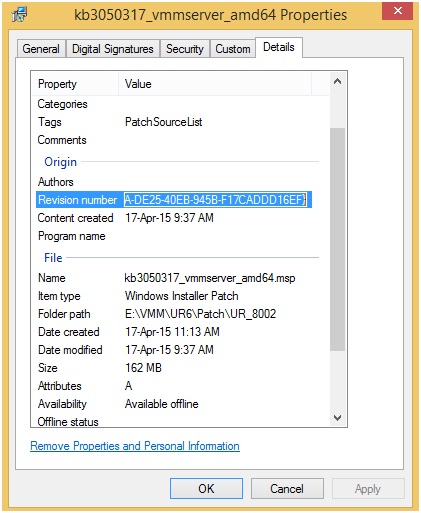Image resolution: width=421 pixels, height=513 pixels.
Task: Click the File section header
Action: coord(53,258)
